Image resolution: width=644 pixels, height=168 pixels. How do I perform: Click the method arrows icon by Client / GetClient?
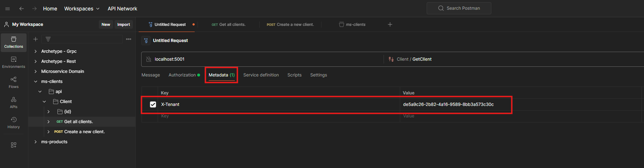[391, 59]
